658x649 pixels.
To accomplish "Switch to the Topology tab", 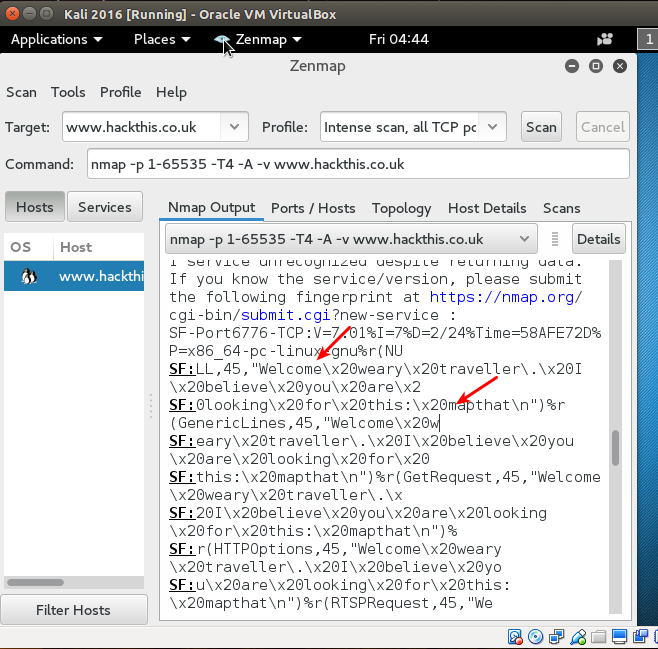I will click(402, 208).
